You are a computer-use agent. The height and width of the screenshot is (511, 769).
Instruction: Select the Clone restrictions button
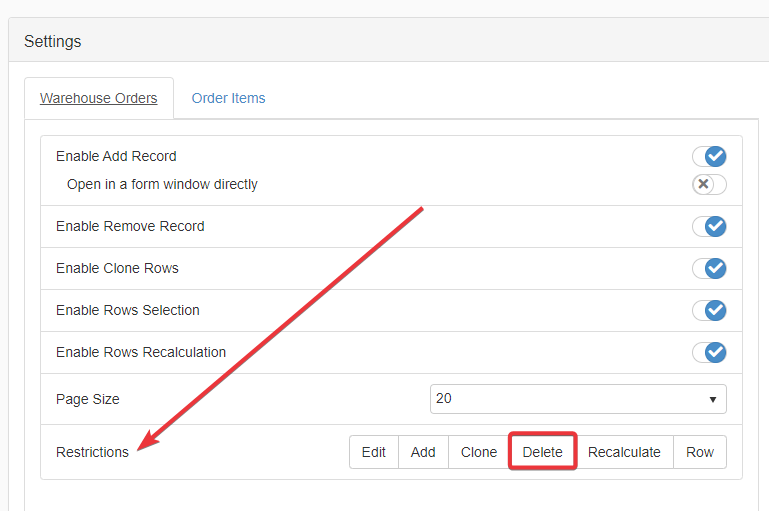(479, 452)
